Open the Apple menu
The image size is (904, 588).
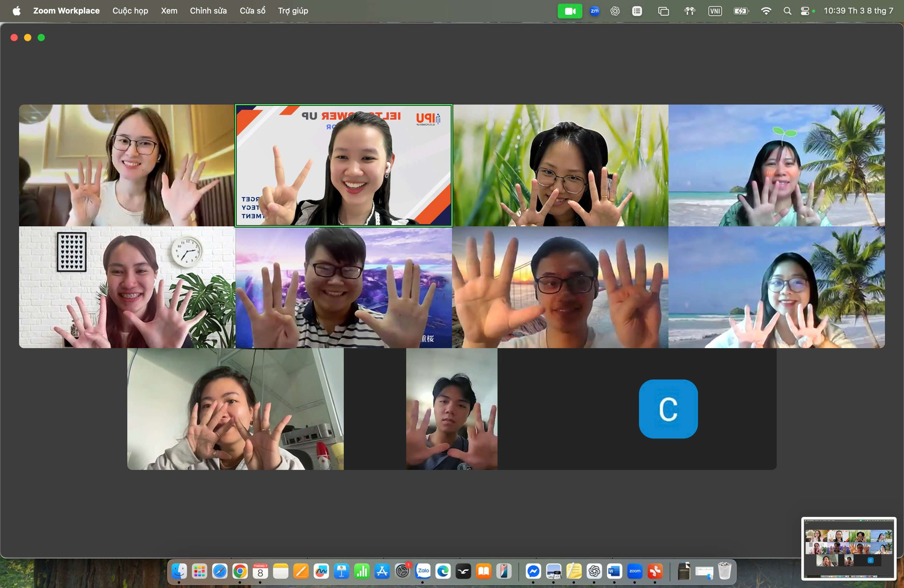point(16,11)
